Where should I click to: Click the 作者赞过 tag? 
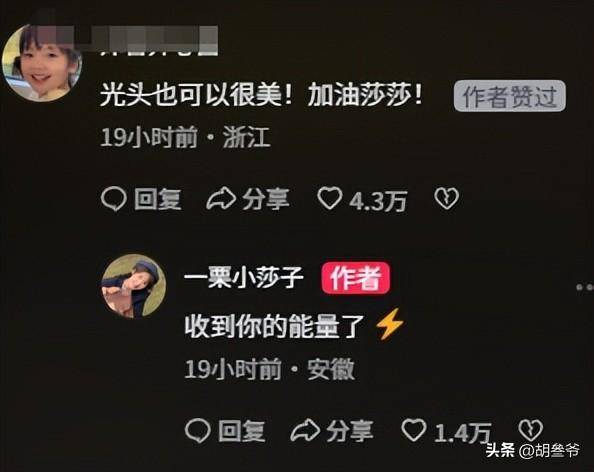click(510, 96)
